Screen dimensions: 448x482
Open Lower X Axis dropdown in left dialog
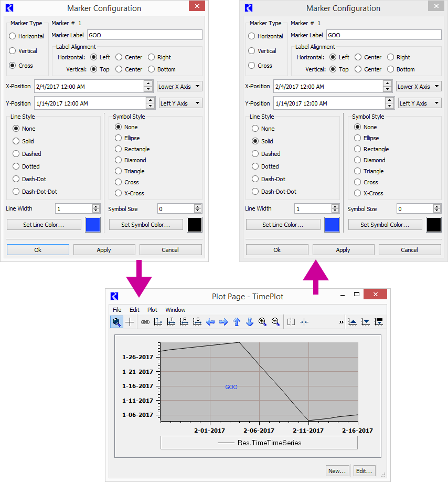(x=179, y=87)
